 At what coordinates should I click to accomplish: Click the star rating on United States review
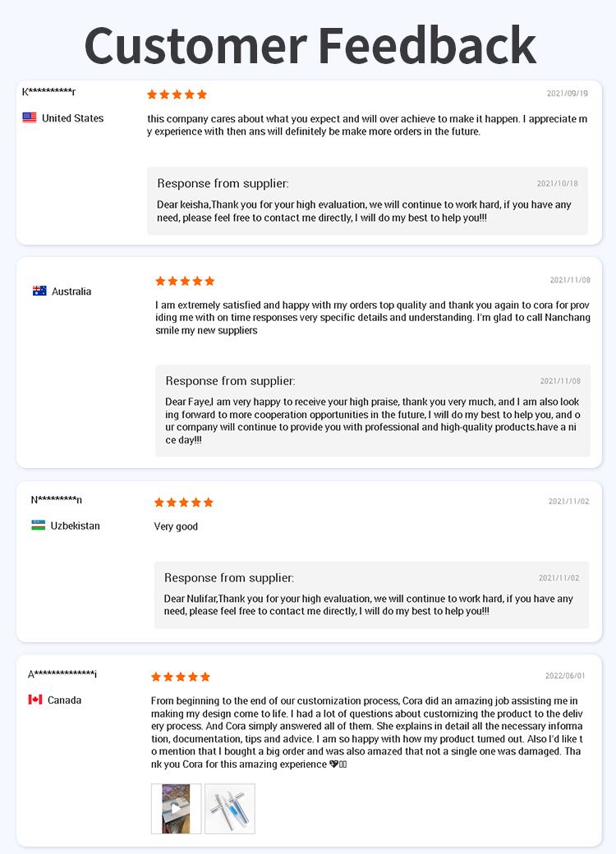pyautogui.click(x=177, y=94)
